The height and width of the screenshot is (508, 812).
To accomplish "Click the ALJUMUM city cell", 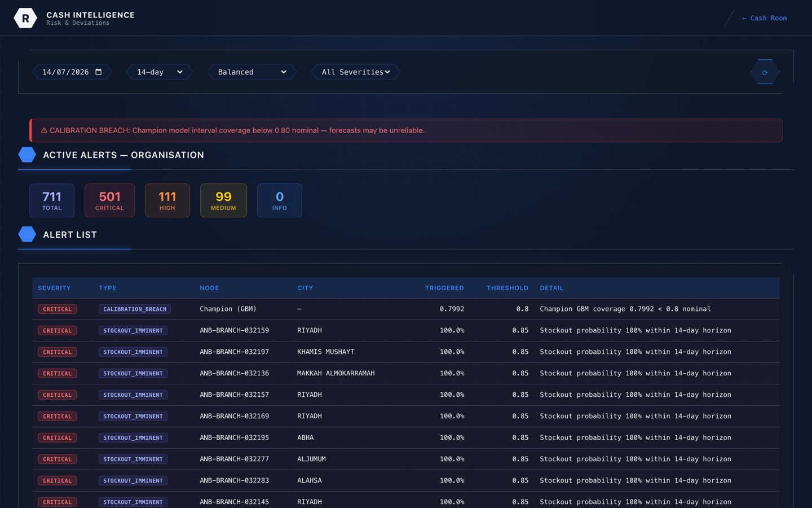I will [x=312, y=459].
